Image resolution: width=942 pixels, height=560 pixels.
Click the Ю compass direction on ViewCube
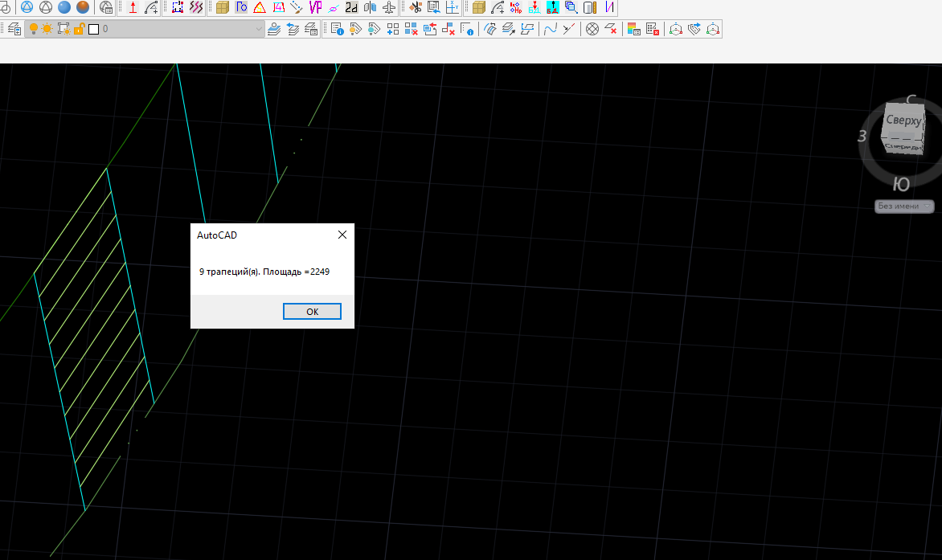pos(900,184)
